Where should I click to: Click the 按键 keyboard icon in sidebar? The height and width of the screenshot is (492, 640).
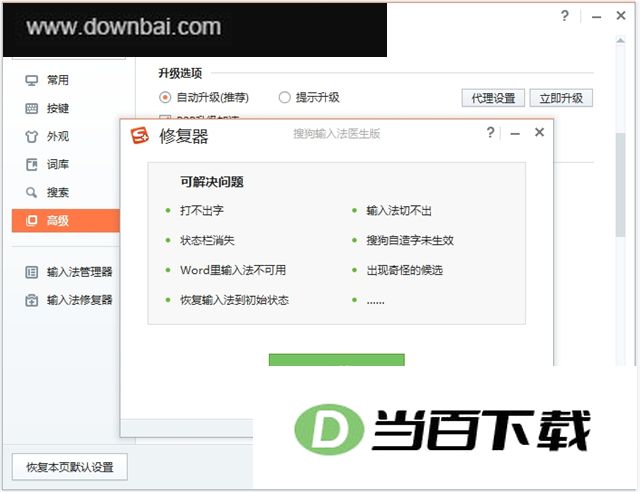(x=31, y=108)
